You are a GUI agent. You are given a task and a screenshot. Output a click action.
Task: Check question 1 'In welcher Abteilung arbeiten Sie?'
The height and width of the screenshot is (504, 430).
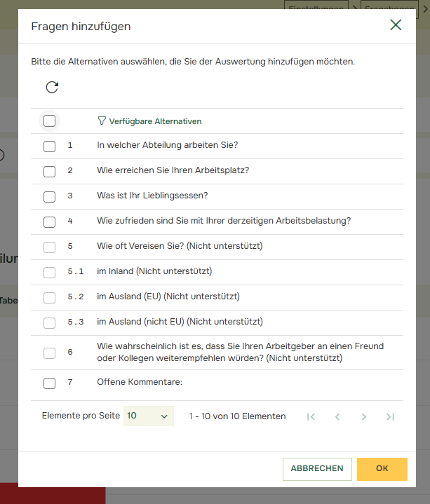(x=50, y=147)
